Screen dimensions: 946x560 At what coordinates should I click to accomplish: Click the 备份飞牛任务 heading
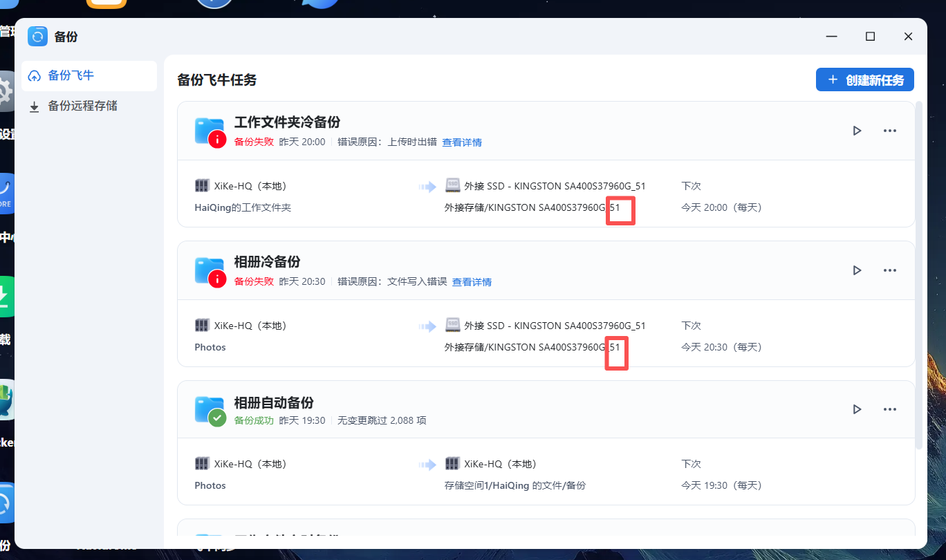pyautogui.click(x=217, y=80)
